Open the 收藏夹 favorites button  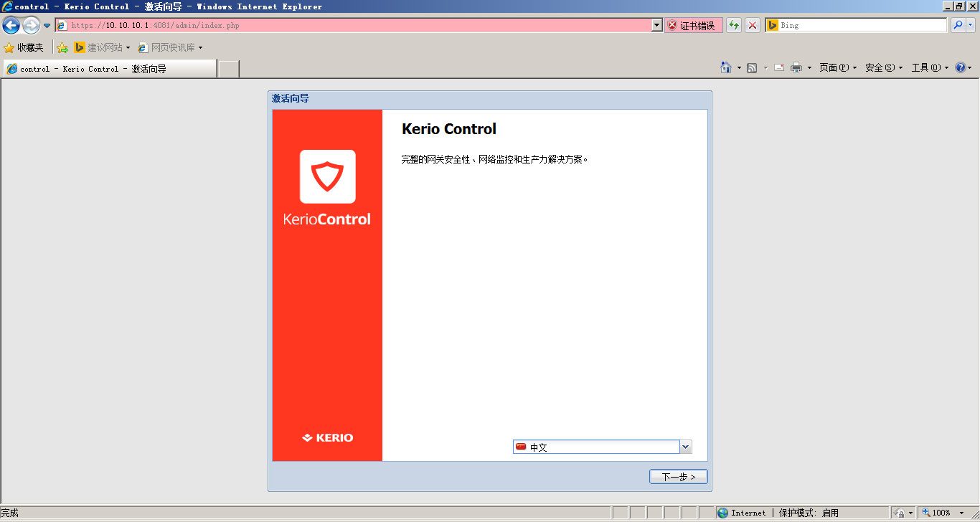tap(24, 47)
